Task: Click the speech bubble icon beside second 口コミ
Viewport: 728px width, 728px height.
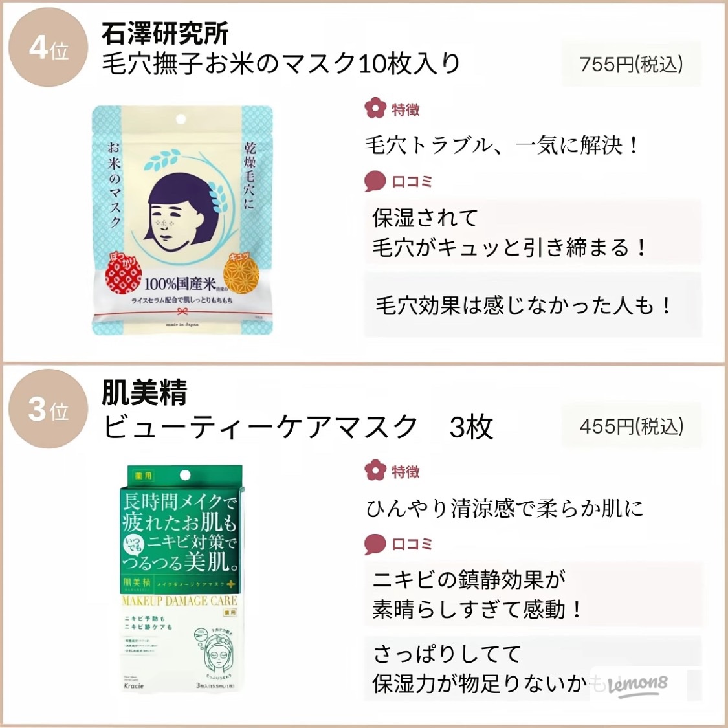Action: [x=375, y=544]
